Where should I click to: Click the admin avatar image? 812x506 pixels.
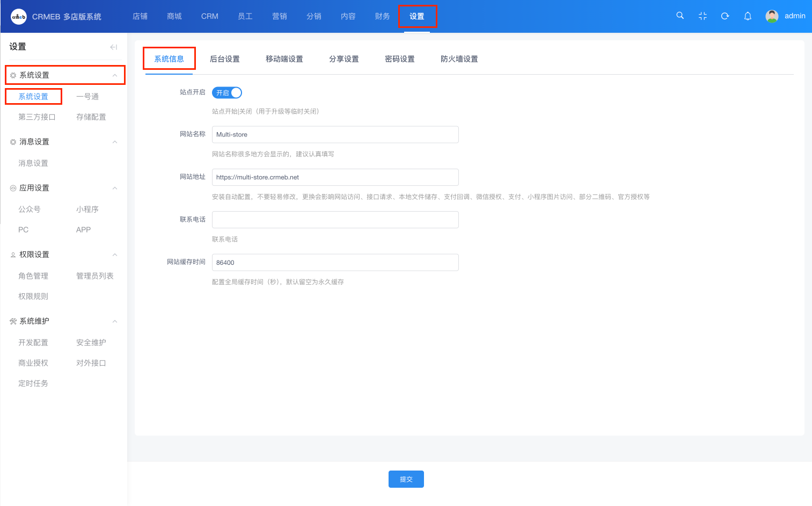(x=772, y=16)
